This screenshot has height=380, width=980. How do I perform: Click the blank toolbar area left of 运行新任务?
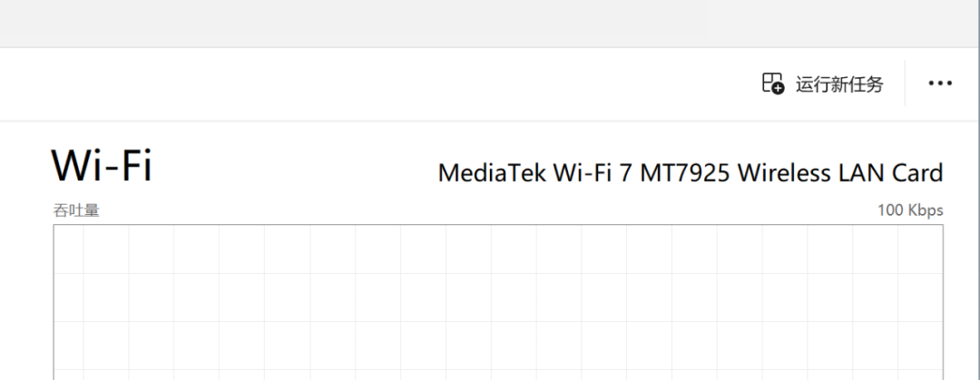coord(375,83)
